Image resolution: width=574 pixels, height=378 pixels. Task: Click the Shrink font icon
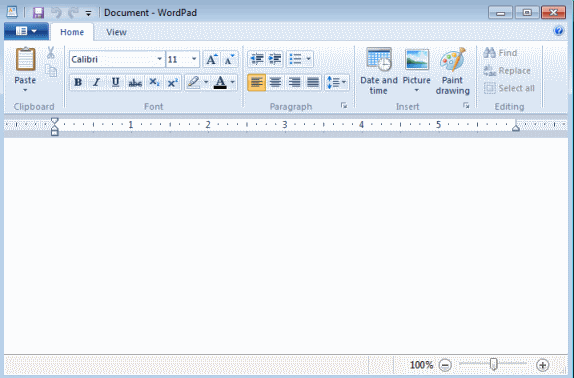coord(230,59)
